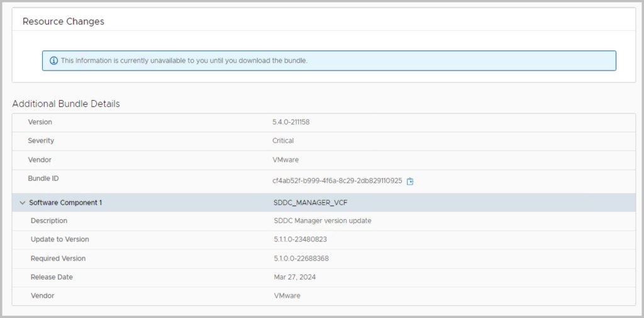Select the Software Component 1 row label
The width and height of the screenshot is (644, 318).
[65, 203]
